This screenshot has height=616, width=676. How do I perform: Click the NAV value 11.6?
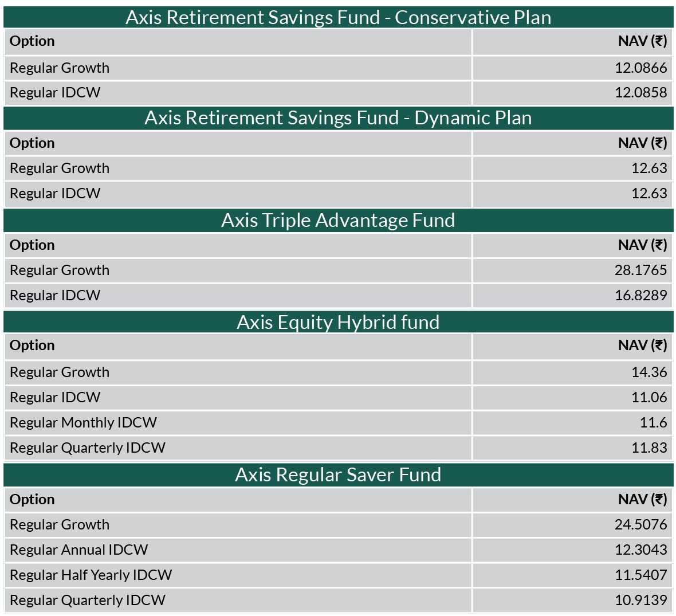[x=654, y=422]
